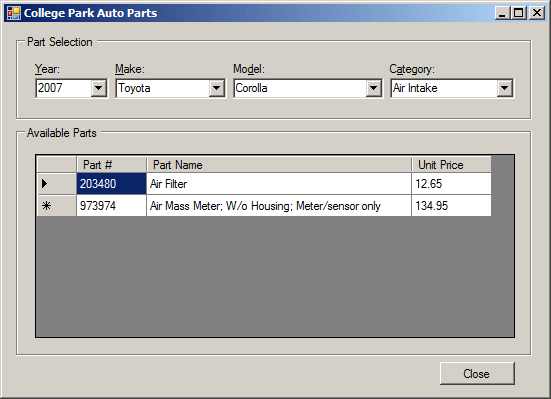Viewport: 551px width, 399px height.
Task: Select the 134.95 unit price cell
Action: click(452, 206)
